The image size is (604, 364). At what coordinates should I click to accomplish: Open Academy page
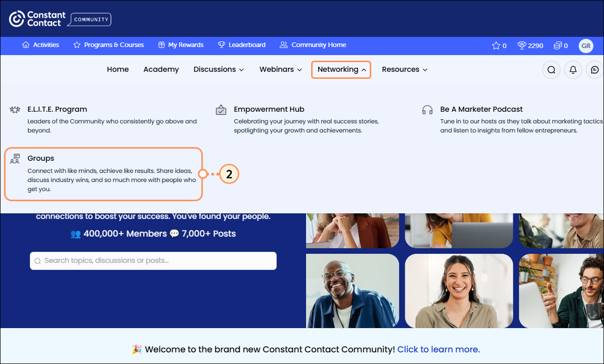tap(161, 70)
